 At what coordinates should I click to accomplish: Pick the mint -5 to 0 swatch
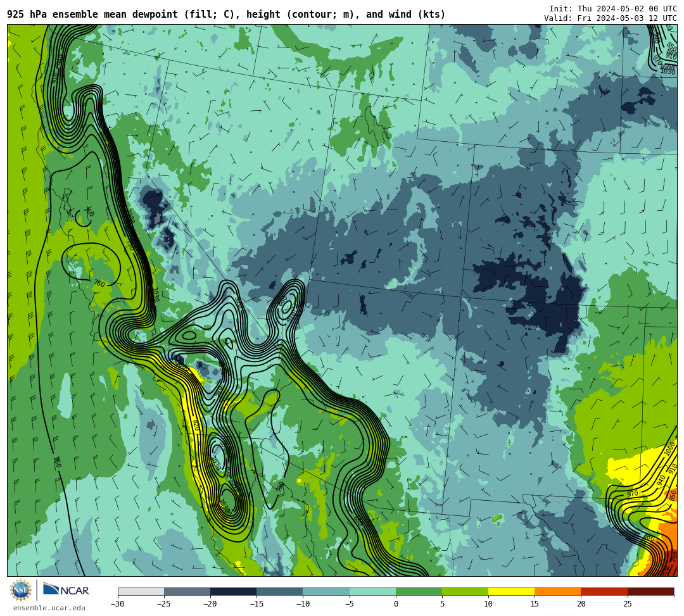pos(372,591)
